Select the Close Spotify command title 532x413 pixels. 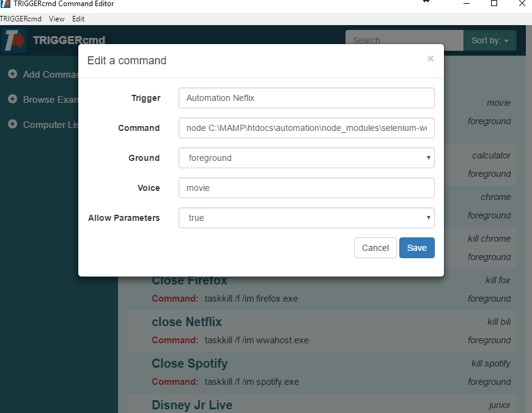tap(190, 363)
